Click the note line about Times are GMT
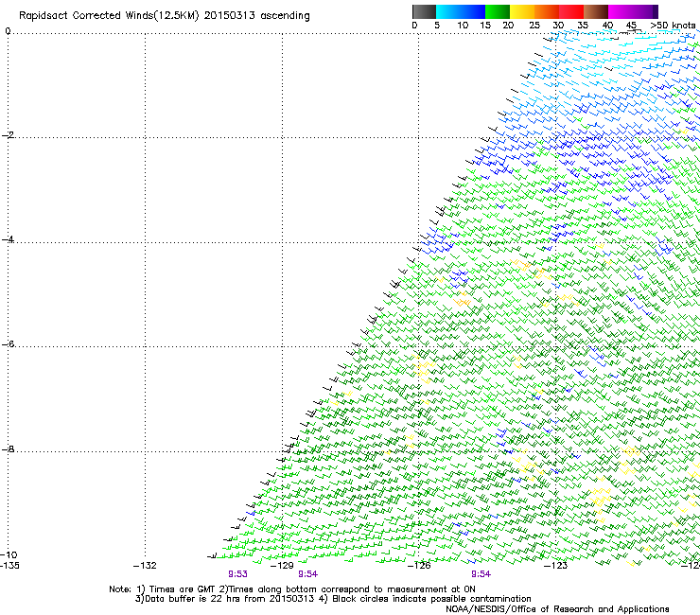The image size is (700, 615). [292, 589]
